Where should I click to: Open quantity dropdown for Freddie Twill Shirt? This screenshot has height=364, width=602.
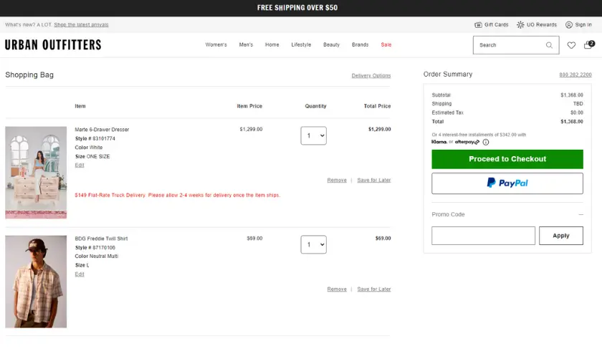coord(314,244)
